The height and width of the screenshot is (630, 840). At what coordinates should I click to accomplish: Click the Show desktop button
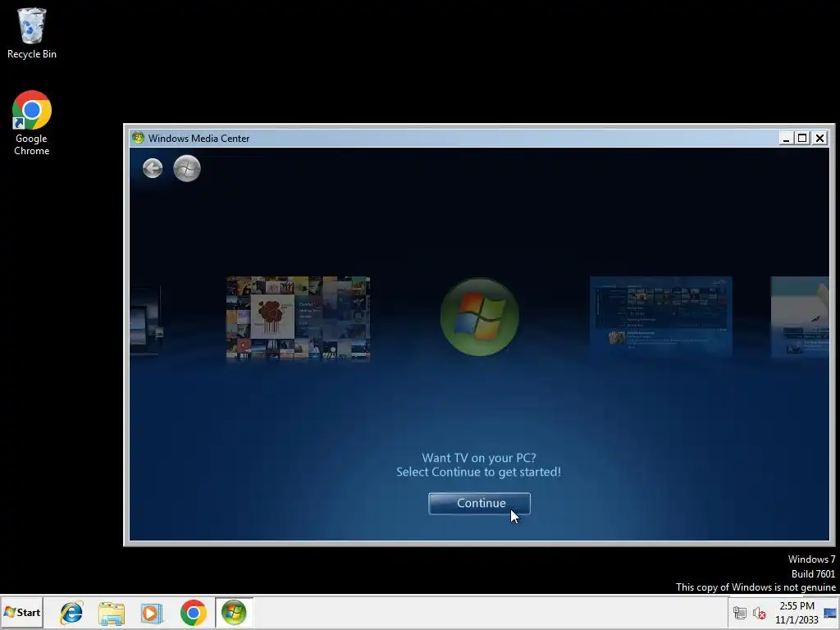pos(831,613)
